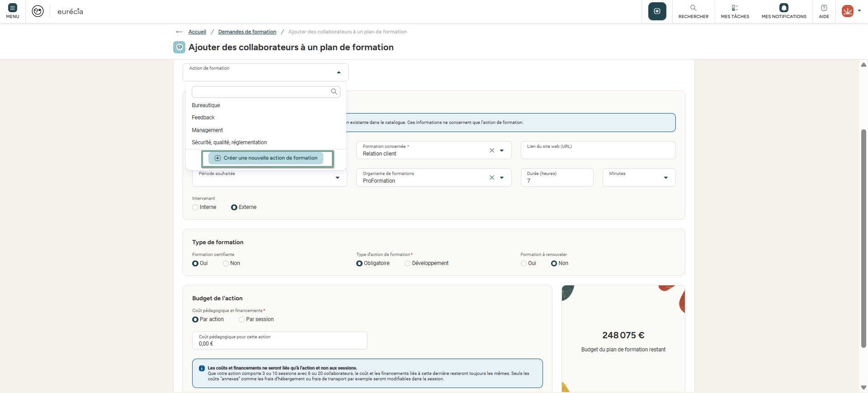Open the Minutes dropdown
Viewport: 868px width, 393px height.
(x=665, y=178)
